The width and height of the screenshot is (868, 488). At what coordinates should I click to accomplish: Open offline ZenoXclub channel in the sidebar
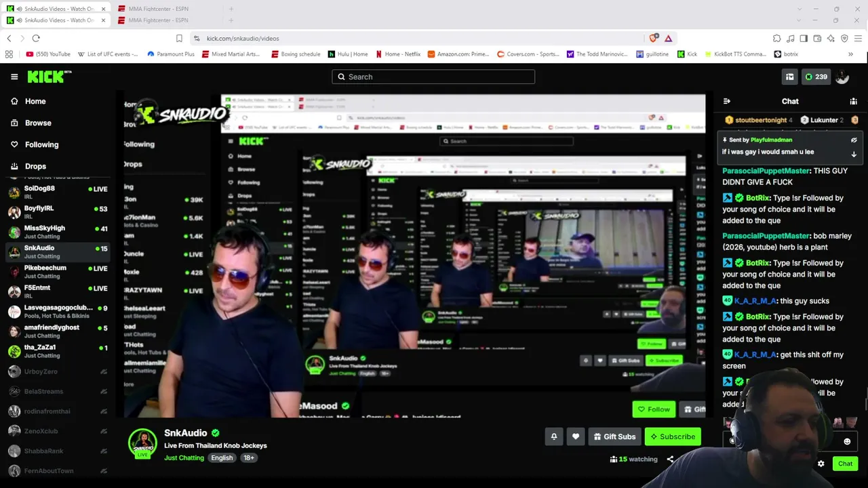pos(58,431)
